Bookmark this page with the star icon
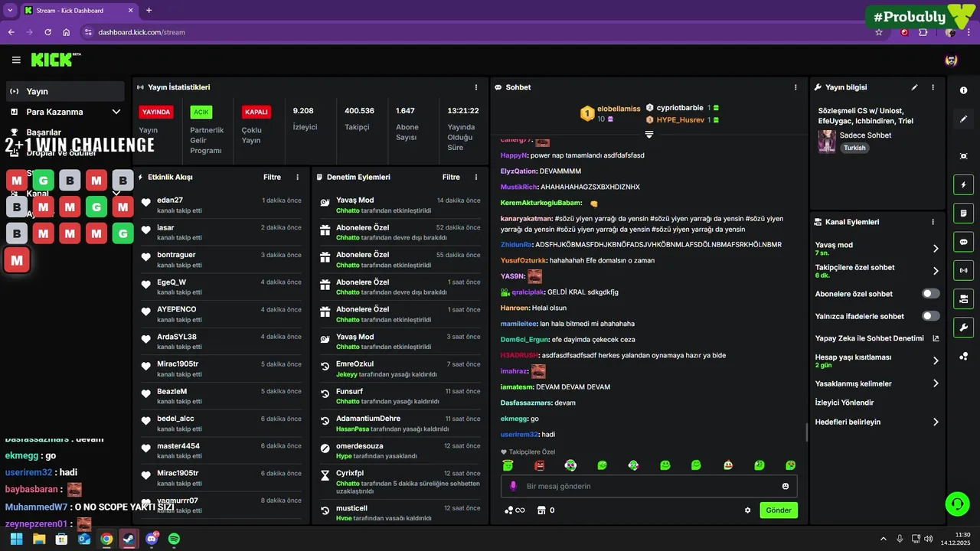This screenshot has width=980, height=551. (x=879, y=32)
